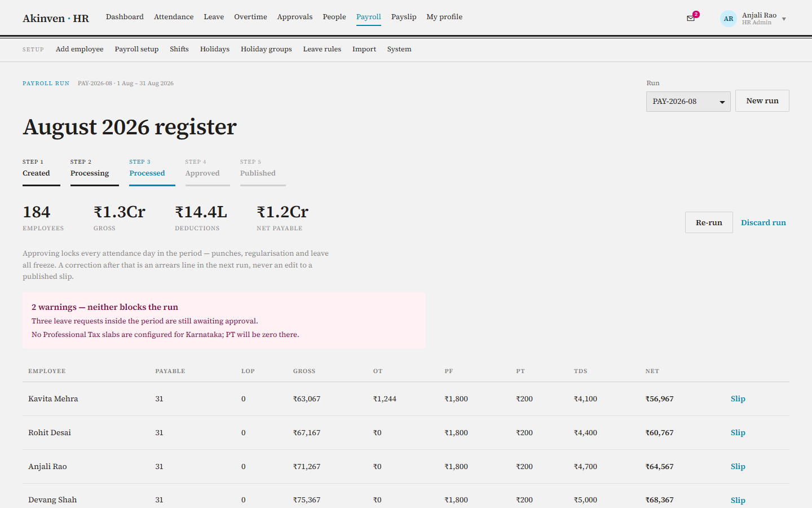Go to the Attendance section
The image size is (812, 508).
pos(174,17)
